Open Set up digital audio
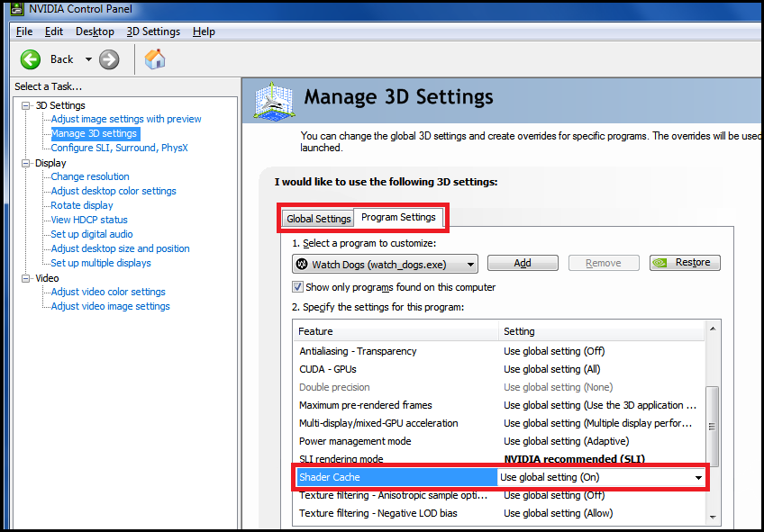 tap(91, 234)
